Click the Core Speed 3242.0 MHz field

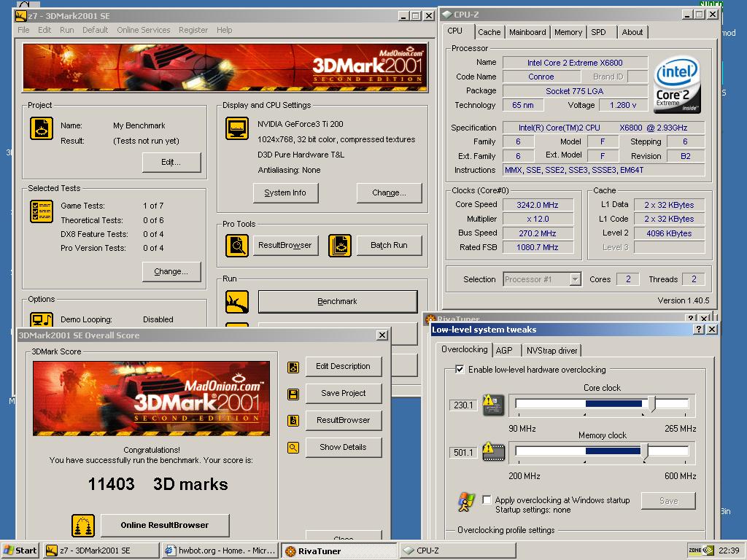[538, 205]
